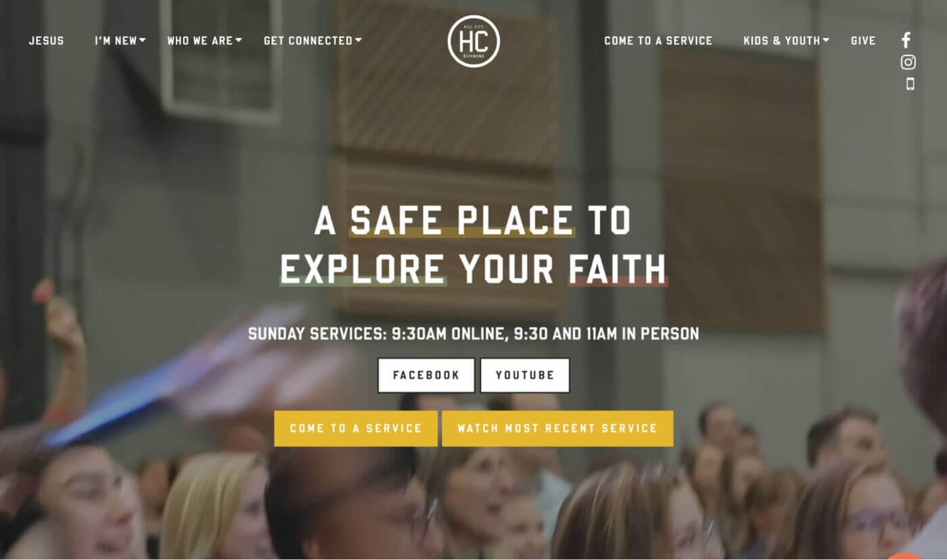Click the white YouTube button

tap(525, 375)
